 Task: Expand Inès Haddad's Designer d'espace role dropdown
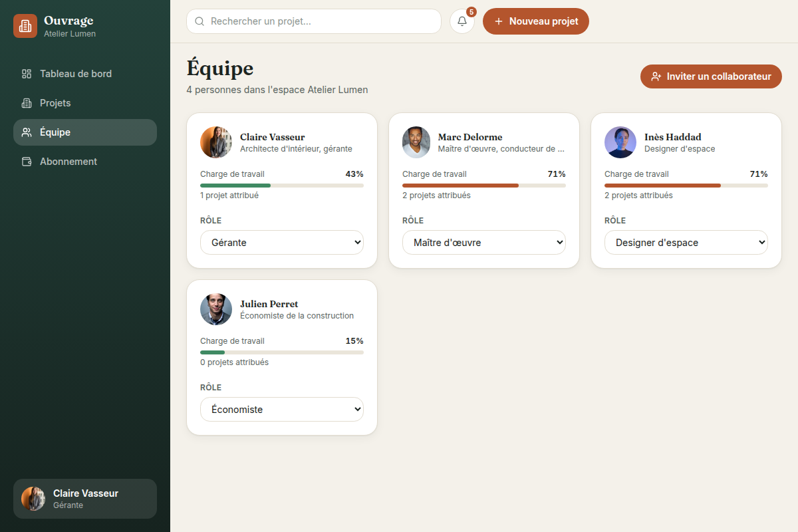point(686,243)
